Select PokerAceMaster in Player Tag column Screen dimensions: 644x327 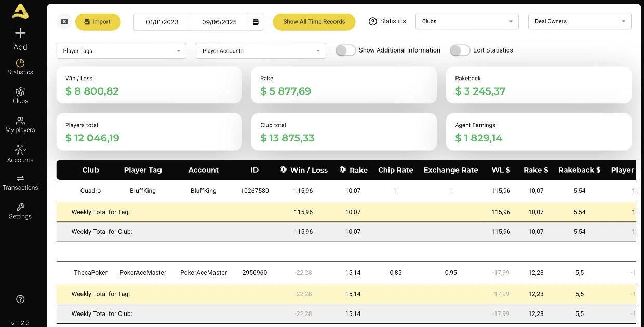click(143, 273)
